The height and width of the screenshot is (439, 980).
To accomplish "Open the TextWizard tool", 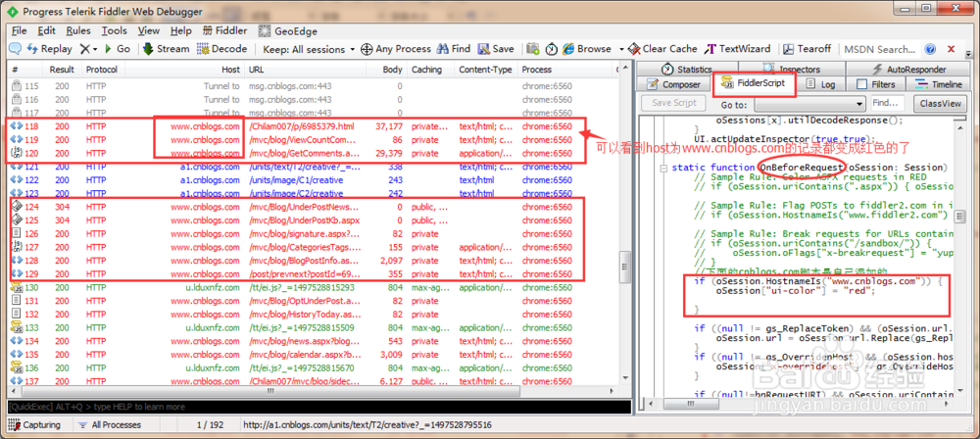I will click(738, 49).
